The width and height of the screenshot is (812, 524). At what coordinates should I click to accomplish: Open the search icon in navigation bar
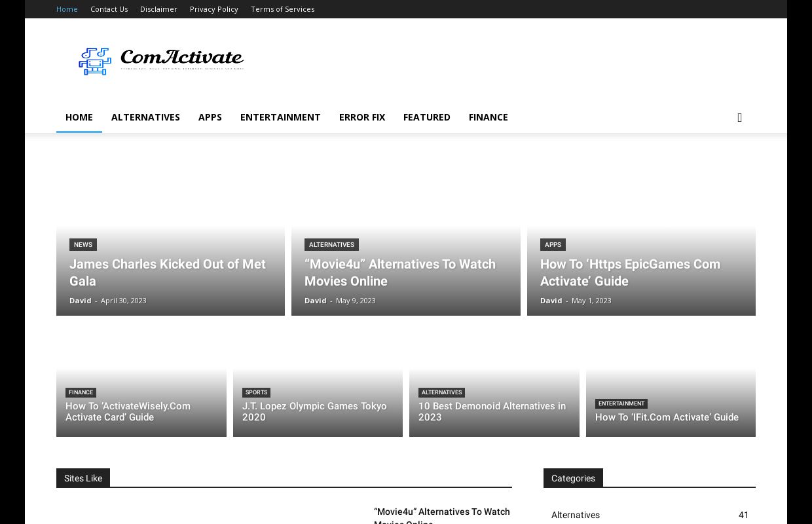point(739,117)
